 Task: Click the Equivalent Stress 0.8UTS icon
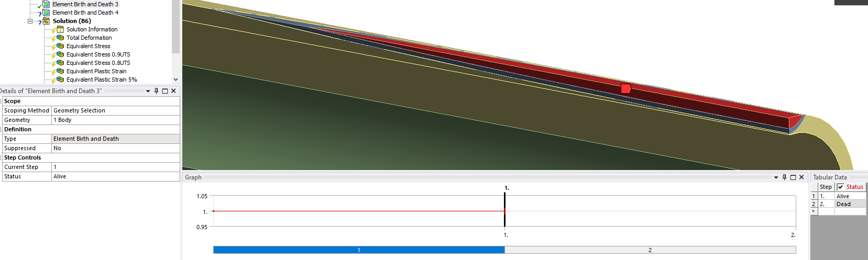[60, 63]
